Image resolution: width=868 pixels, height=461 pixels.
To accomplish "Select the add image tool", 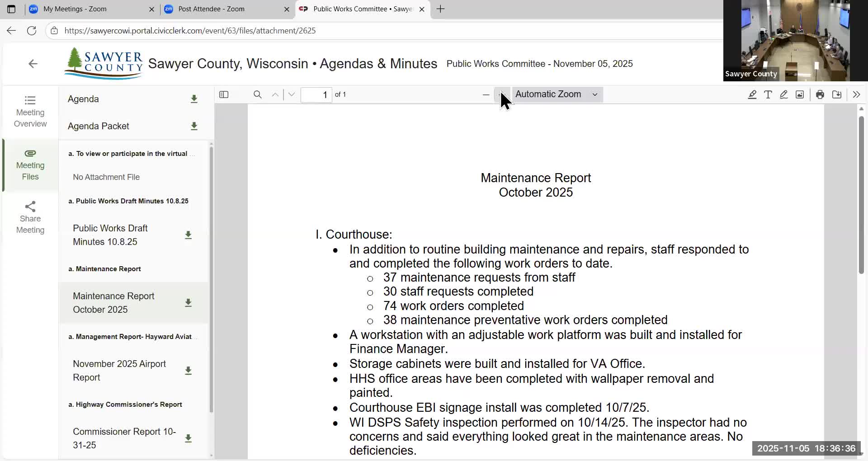I will tap(800, 94).
